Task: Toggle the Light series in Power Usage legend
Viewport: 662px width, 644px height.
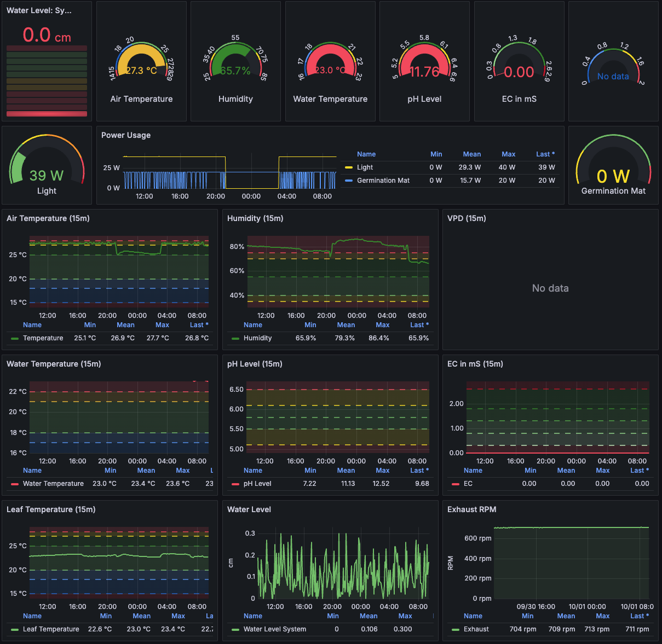Action: 365,167
